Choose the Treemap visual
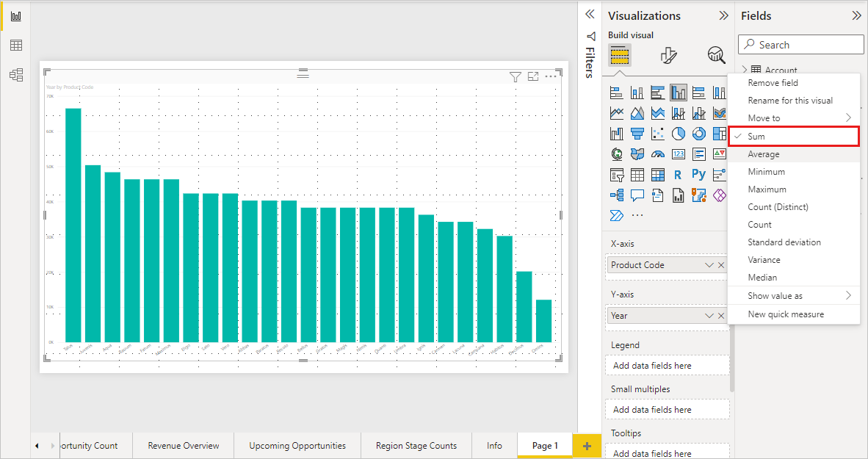This screenshot has width=868, height=459. [719, 134]
